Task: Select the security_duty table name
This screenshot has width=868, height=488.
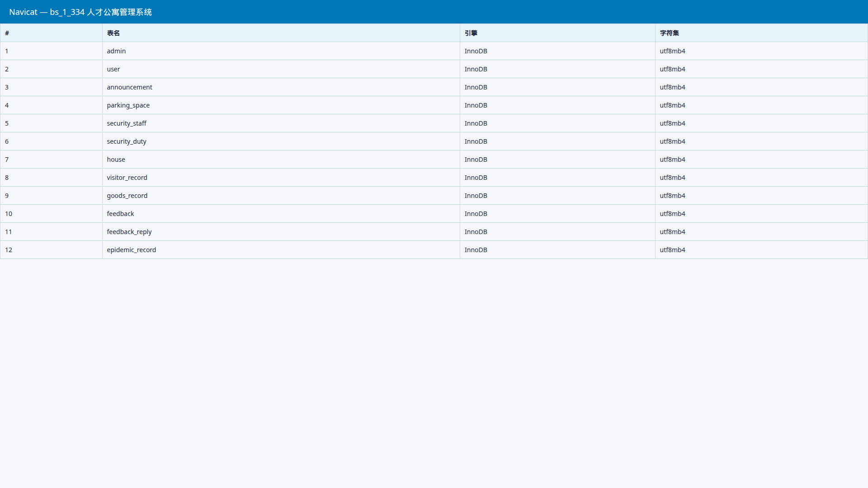Action: click(x=127, y=141)
